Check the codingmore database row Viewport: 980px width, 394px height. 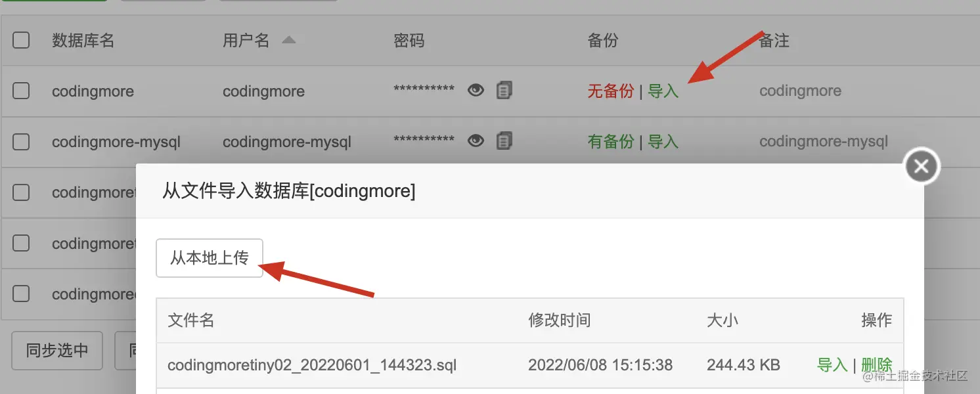coord(21,91)
